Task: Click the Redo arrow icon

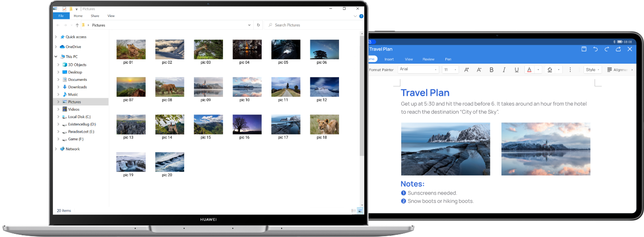Action: (x=607, y=49)
